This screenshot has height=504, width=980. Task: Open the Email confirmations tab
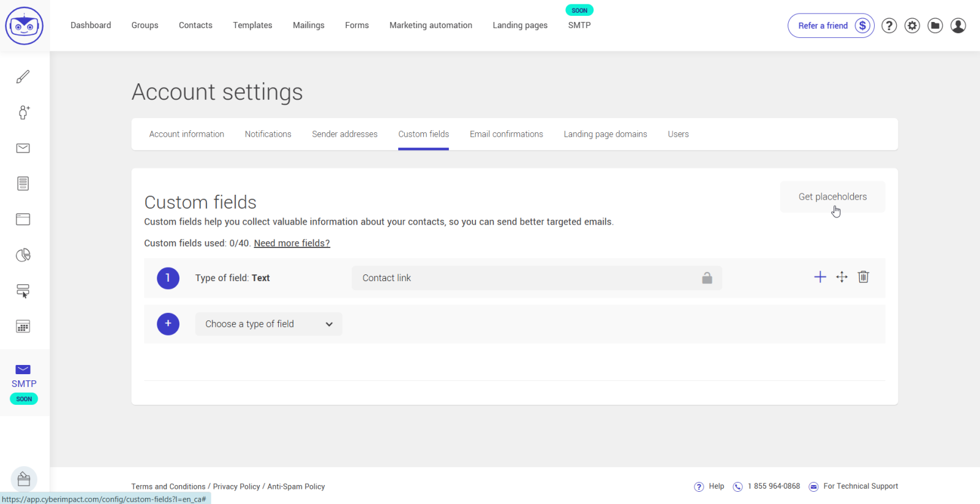pyautogui.click(x=506, y=134)
